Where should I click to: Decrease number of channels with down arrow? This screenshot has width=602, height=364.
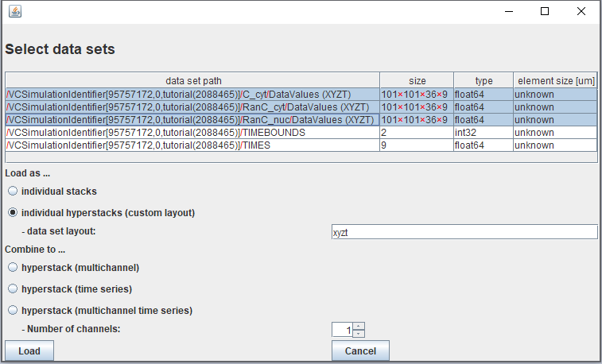click(359, 334)
